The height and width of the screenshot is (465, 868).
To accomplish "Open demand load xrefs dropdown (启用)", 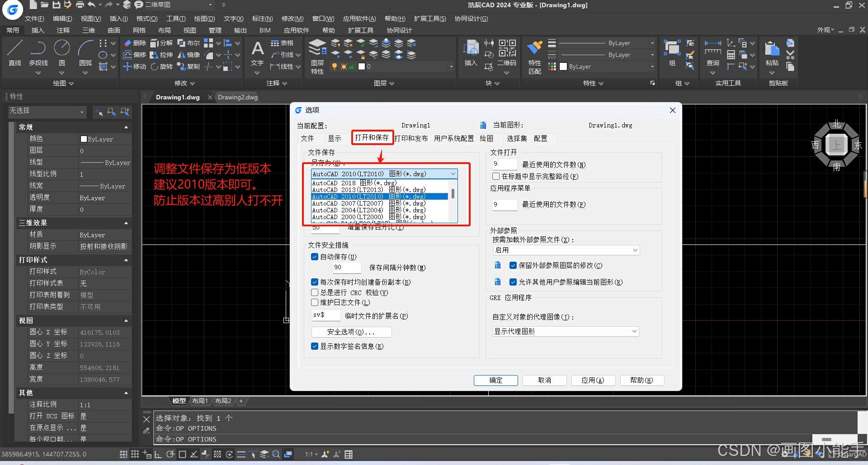I will [566, 250].
